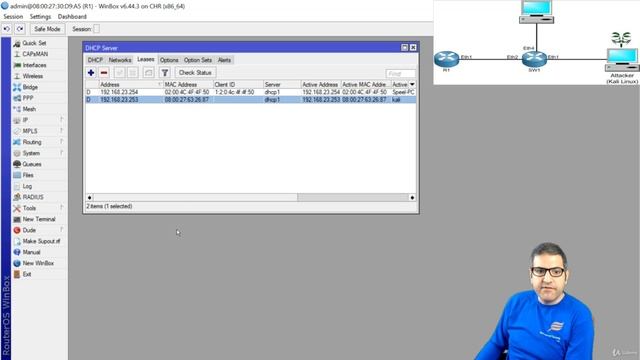Viewport: 640px width, 360px height.
Task: Open Manual from the sidebar
Action: coord(31,253)
